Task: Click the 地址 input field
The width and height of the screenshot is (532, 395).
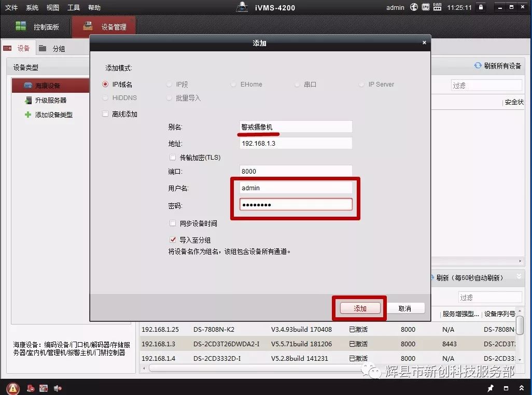Action: click(296, 143)
